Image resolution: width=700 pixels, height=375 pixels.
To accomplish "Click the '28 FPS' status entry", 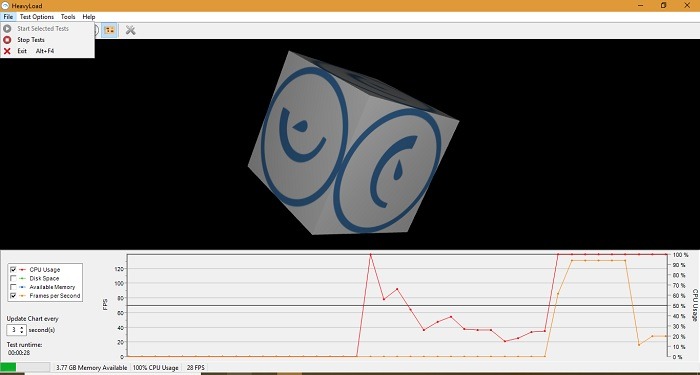I will click(196, 368).
